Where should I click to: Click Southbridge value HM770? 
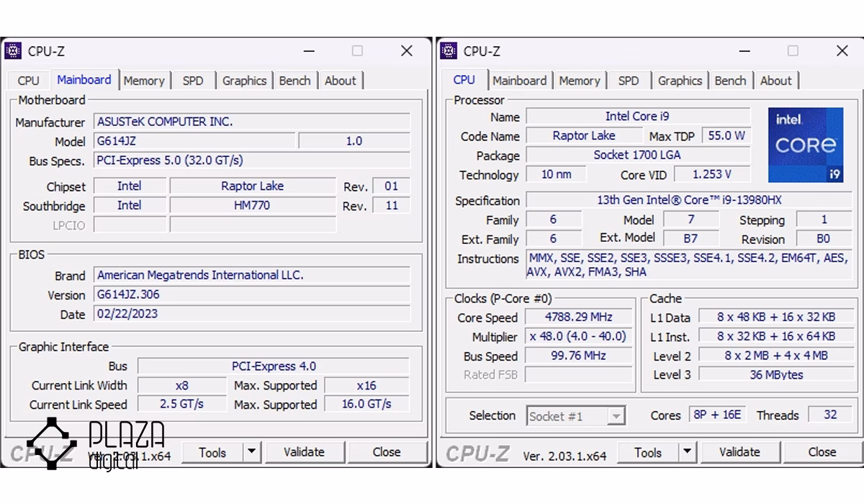(x=253, y=205)
